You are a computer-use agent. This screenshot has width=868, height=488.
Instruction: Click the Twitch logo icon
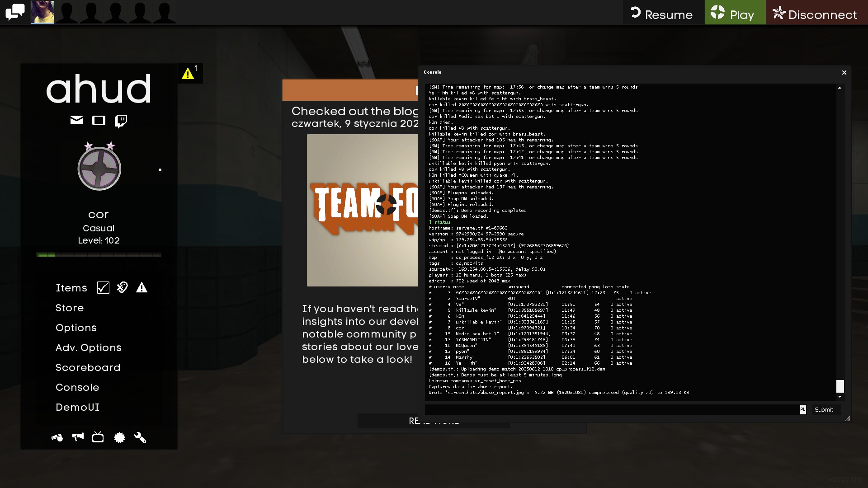point(121,121)
